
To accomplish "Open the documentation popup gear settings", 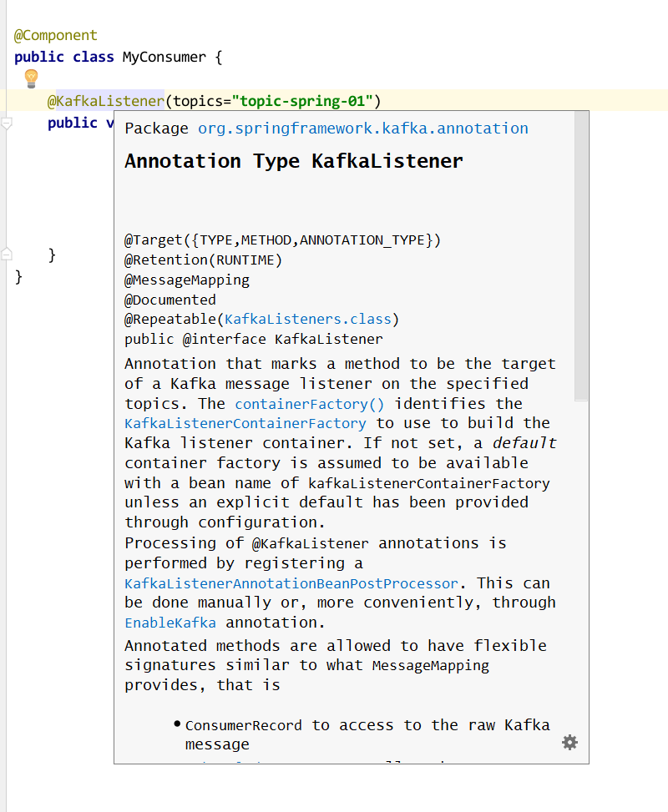I will (569, 742).
